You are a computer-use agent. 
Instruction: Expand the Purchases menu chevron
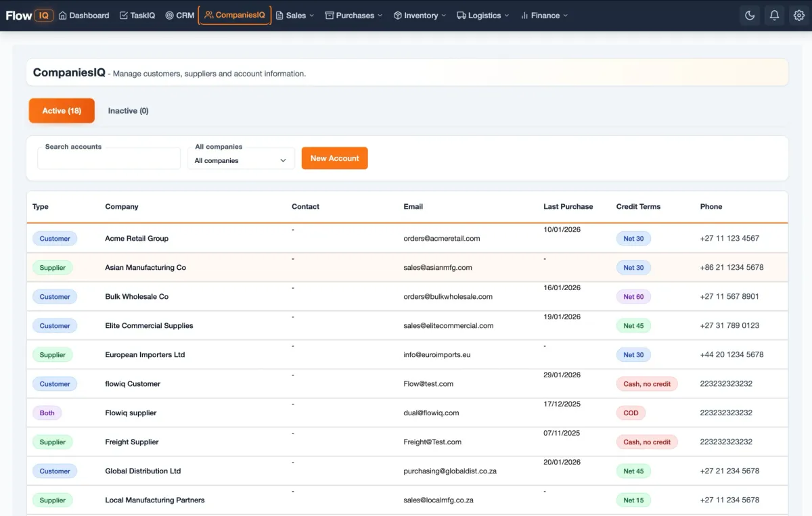point(380,16)
